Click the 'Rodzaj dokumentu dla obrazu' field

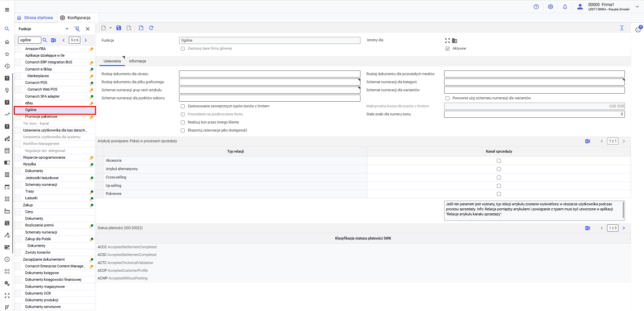[x=269, y=74]
